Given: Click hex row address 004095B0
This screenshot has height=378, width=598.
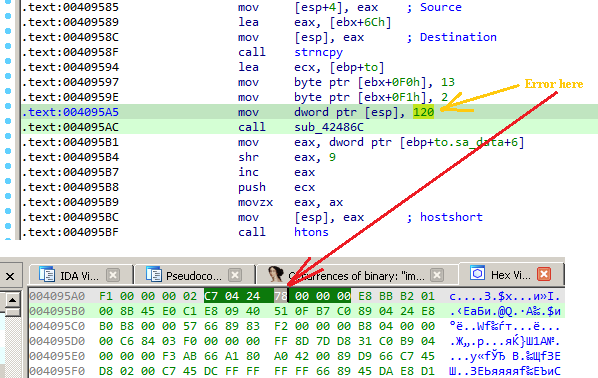Looking at the screenshot, I should (x=57, y=311).
